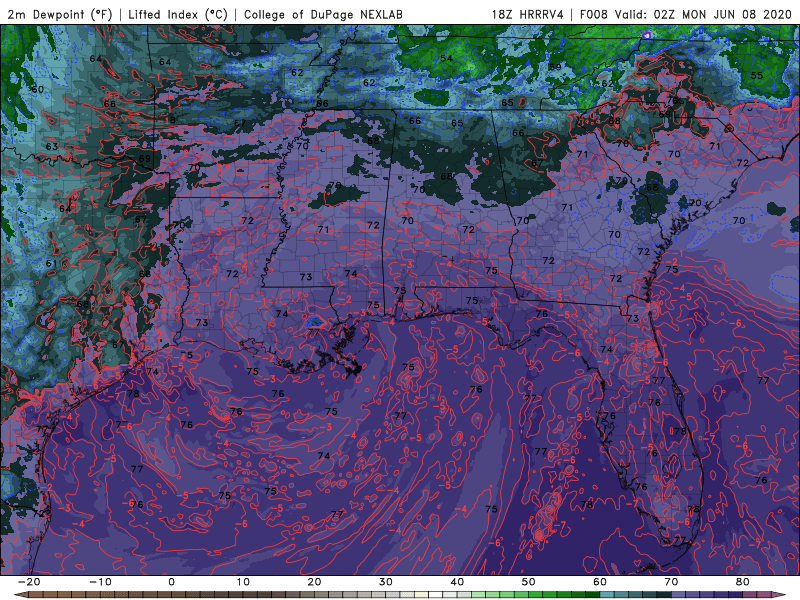The height and width of the screenshot is (600, 800).
Task: Select the -20 label on the color scale
Action: 29,582
